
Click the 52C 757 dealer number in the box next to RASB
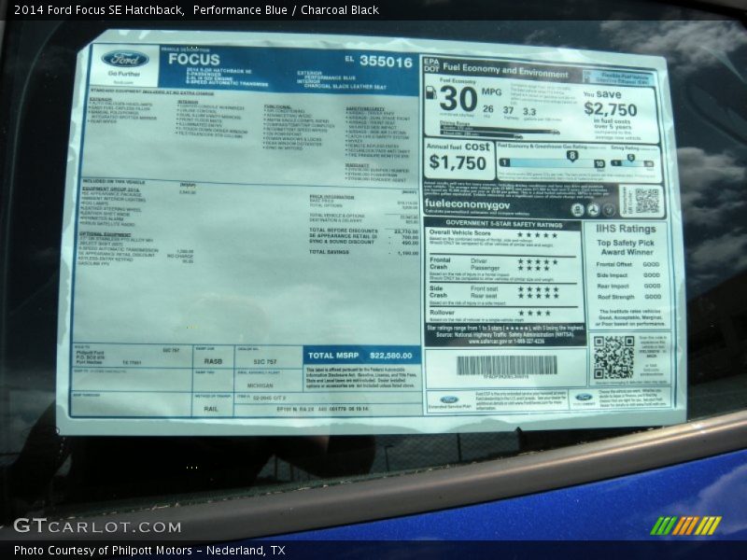tap(265, 361)
